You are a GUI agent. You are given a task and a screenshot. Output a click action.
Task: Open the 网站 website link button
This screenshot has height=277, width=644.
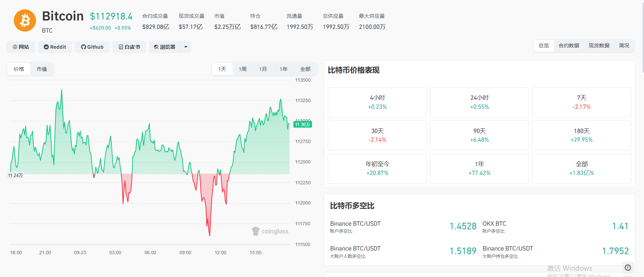(21, 47)
